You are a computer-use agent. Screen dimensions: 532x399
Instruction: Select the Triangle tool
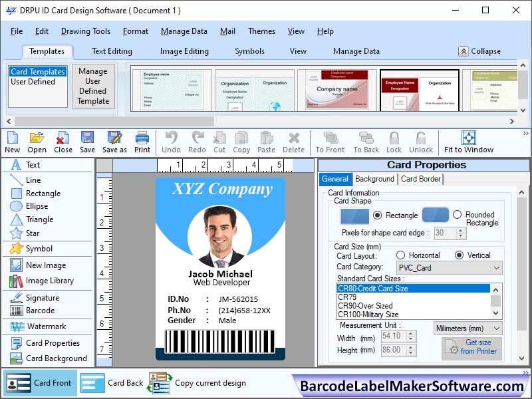point(32,219)
